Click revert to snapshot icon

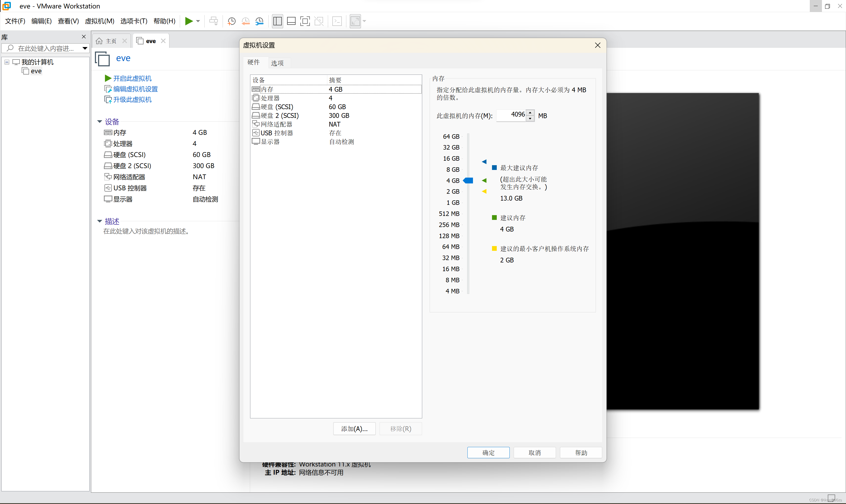(x=246, y=21)
